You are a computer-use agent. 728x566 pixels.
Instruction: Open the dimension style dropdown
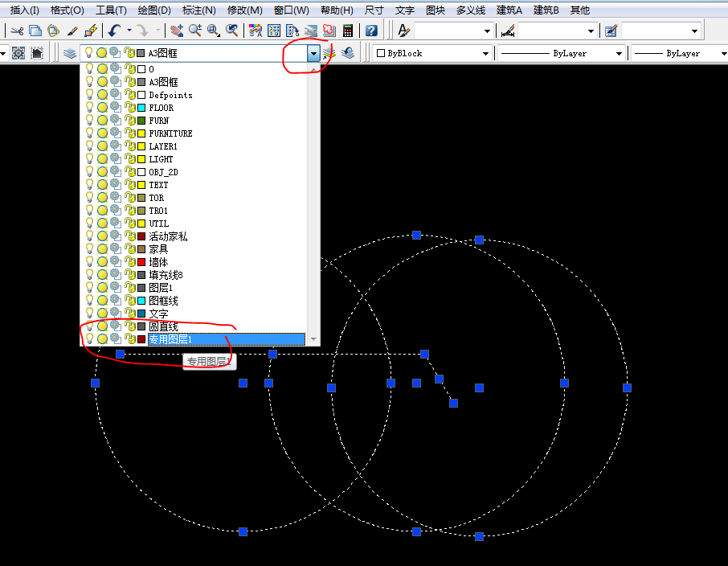[591, 31]
